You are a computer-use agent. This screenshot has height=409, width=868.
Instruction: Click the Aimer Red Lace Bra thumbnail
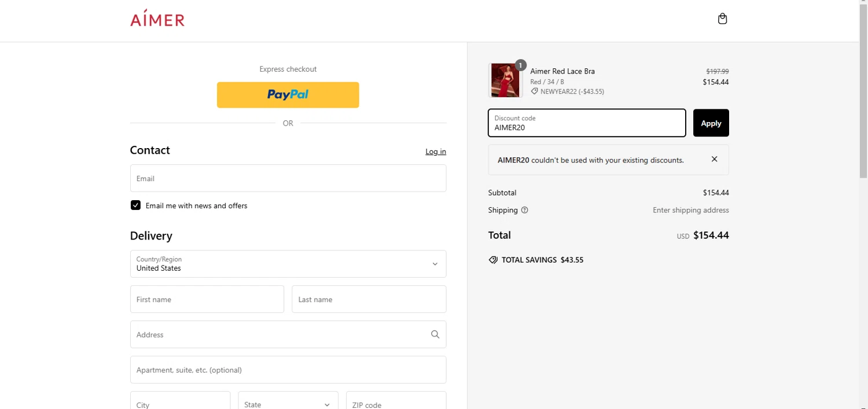click(505, 80)
